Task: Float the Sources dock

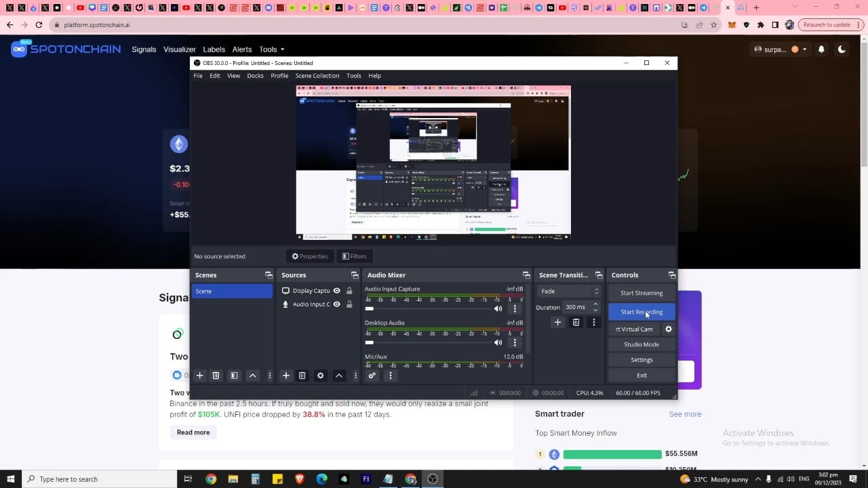Action: pos(355,275)
